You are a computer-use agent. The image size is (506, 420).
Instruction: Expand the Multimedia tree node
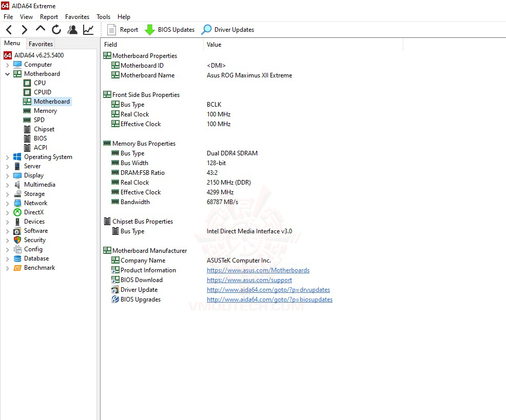7,185
